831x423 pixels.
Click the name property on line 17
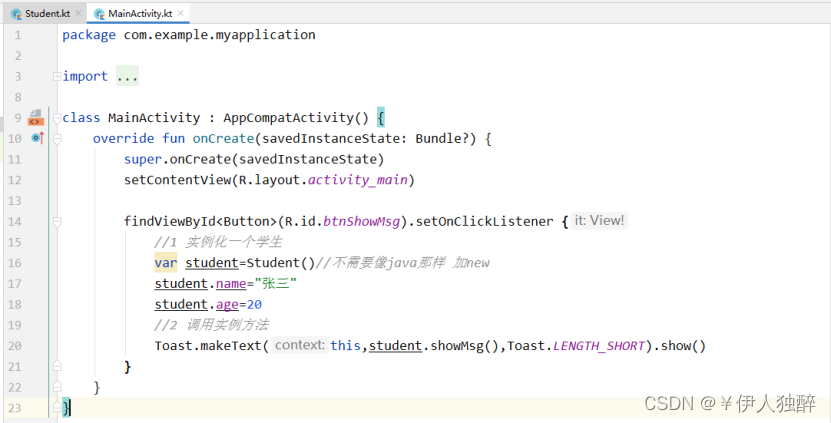pos(231,284)
